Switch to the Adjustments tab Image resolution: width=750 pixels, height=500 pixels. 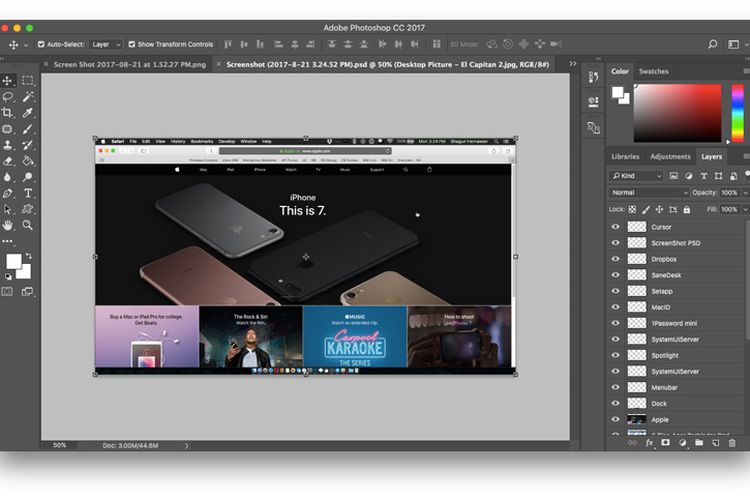point(670,156)
